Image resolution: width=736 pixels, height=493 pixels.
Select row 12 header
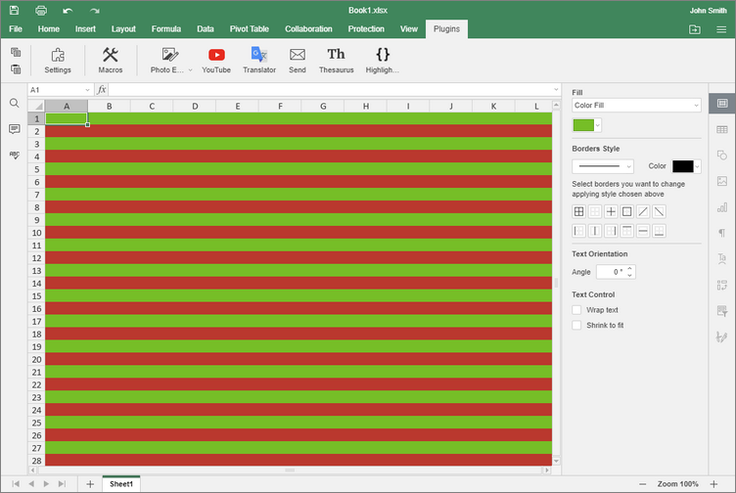click(x=37, y=258)
